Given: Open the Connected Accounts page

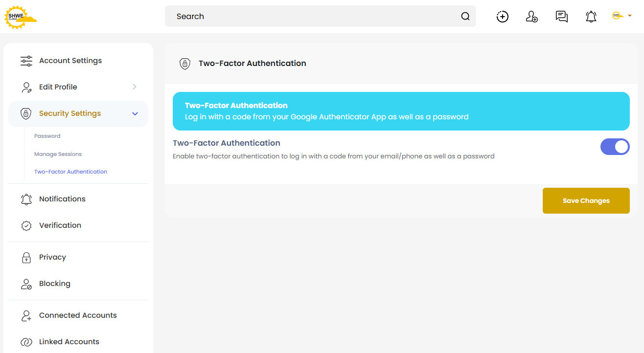Looking at the screenshot, I should click(78, 315).
